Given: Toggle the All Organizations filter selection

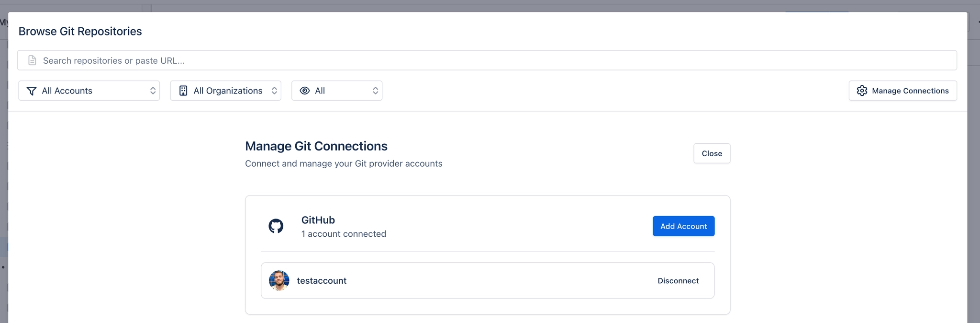Looking at the screenshot, I should pyautogui.click(x=225, y=90).
